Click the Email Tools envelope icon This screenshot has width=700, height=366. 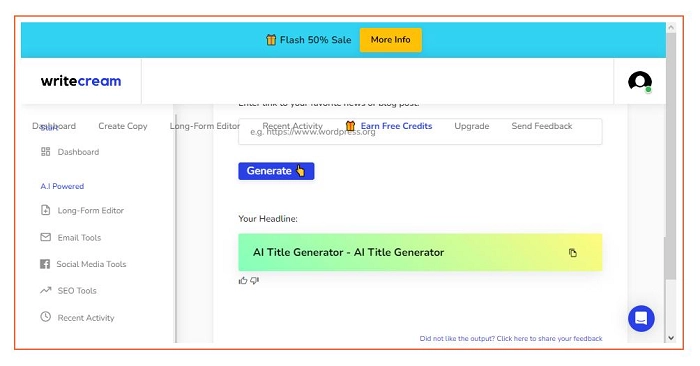pos(46,237)
